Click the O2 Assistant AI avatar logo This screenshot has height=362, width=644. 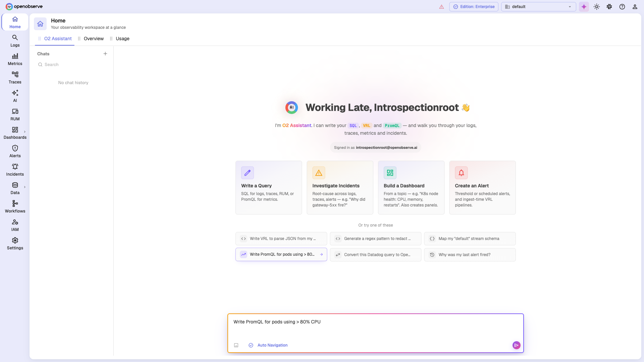[x=291, y=108]
